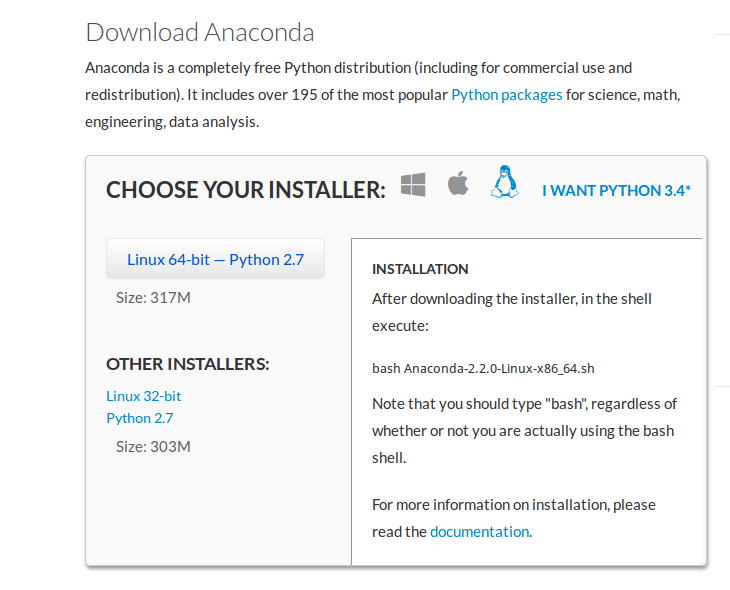Click the Size: 303M label
The image size is (730, 590).
(153, 447)
